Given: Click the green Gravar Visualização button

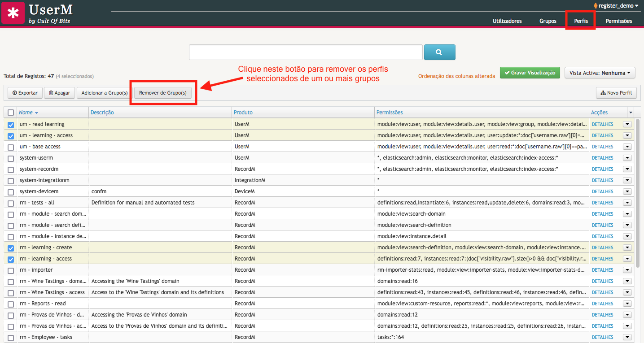Looking at the screenshot, I should pyautogui.click(x=530, y=73).
